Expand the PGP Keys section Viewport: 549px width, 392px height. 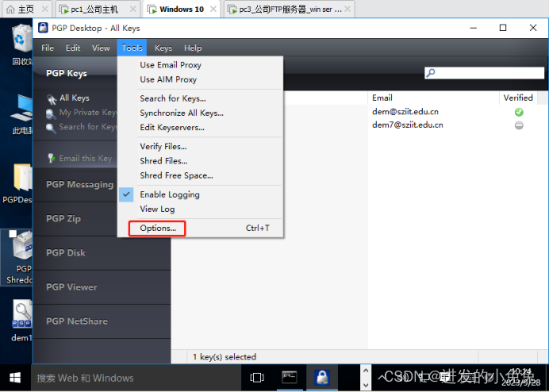(67, 74)
